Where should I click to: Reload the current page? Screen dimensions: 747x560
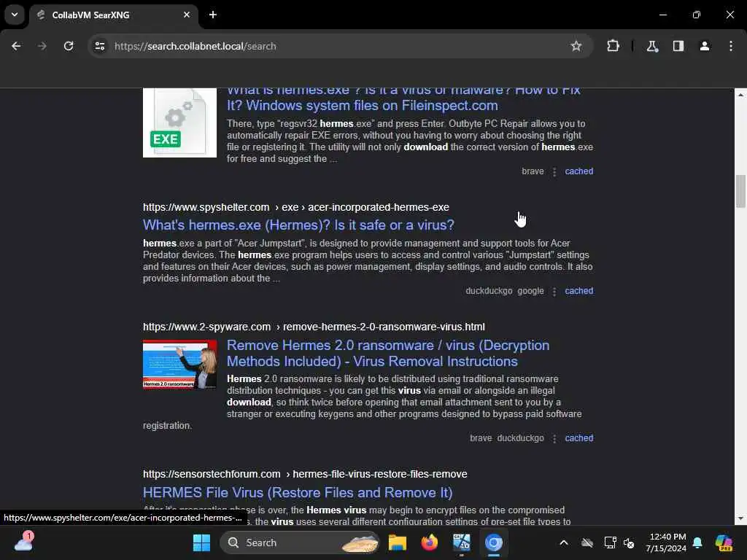point(69,46)
